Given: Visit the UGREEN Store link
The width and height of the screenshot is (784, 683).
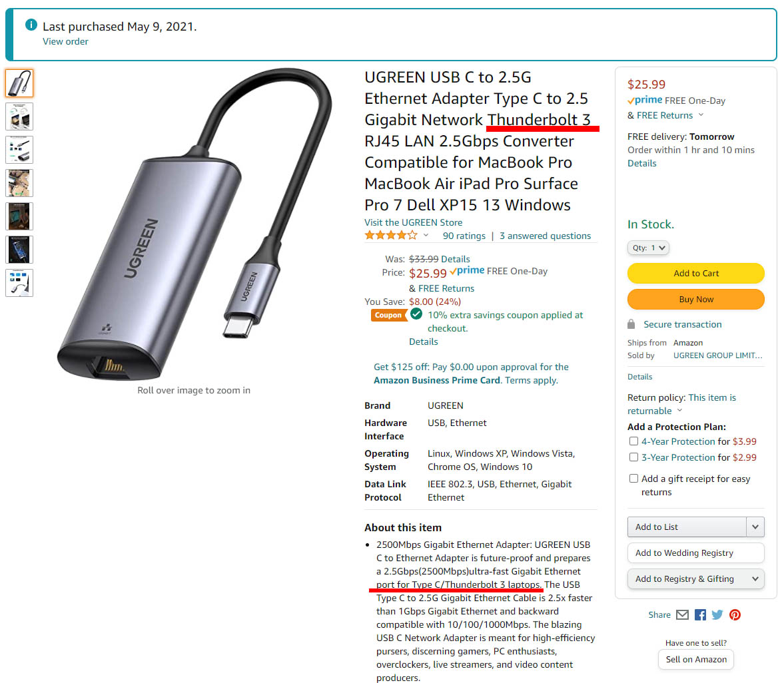Looking at the screenshot, I should (413, 222).
